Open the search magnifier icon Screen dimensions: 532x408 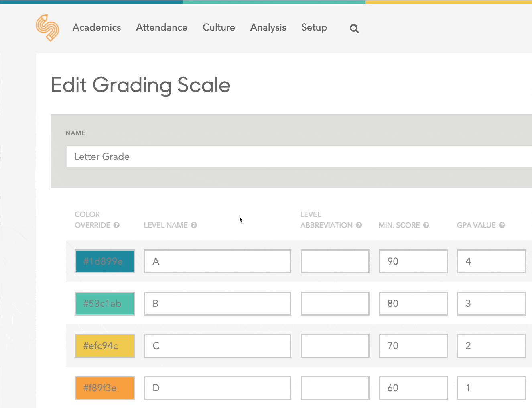pos(354,29)
